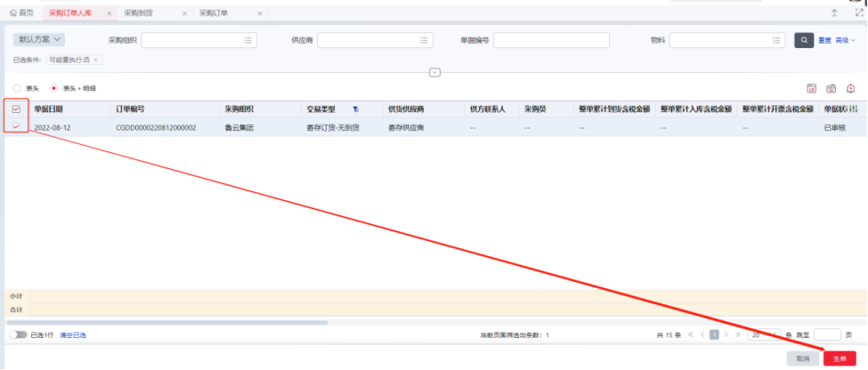868x370 pixels.
Task: Click the bell alert icon above table
Action: point(850,88)
